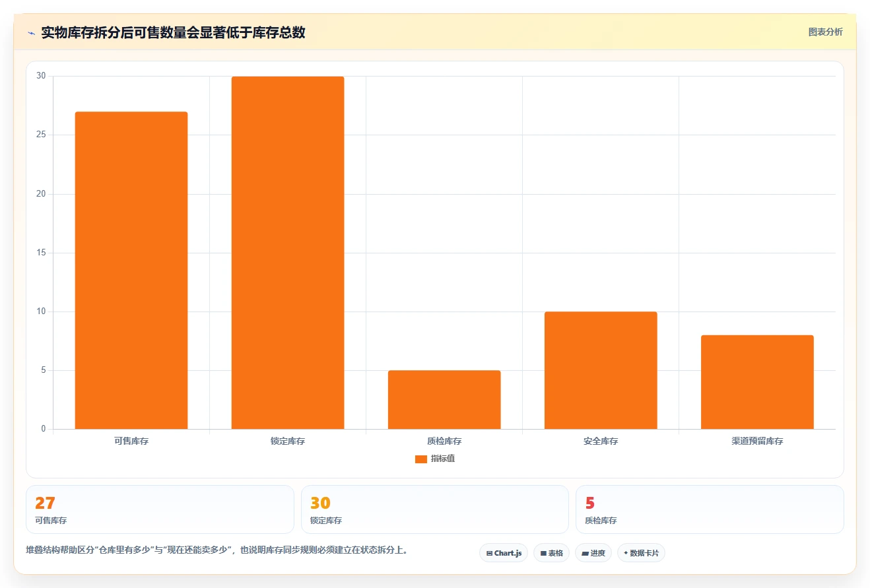
Task: Click the y-axis value 15
Action: pos(41,253)
